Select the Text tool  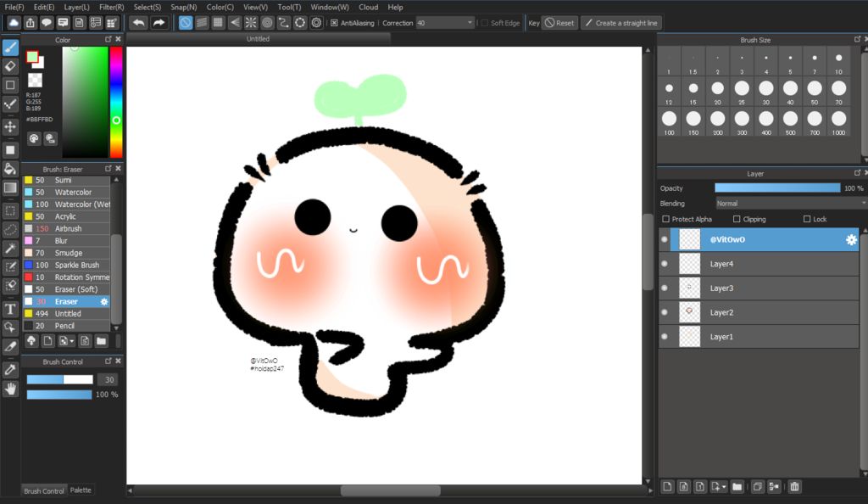pyautogui.click(x=10, y=309)
